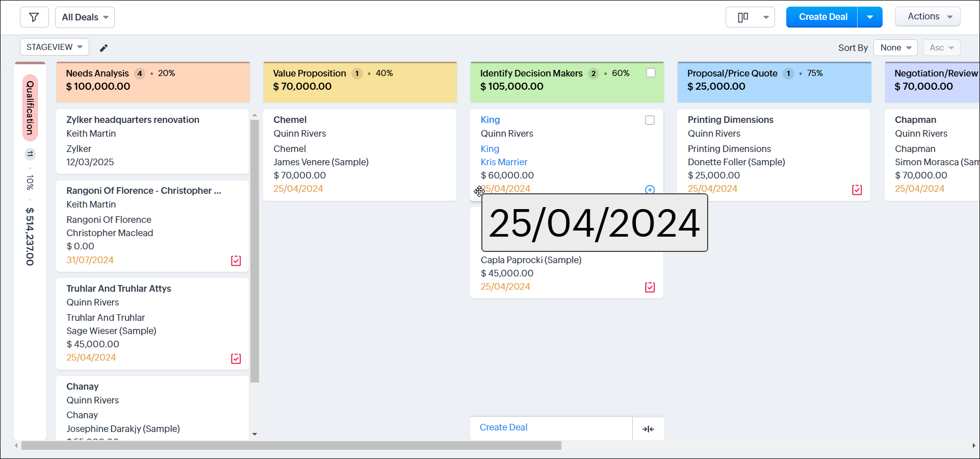Select the kanban board view icon
This screenshot has height=459, width=980.
(x=743, y=17)
